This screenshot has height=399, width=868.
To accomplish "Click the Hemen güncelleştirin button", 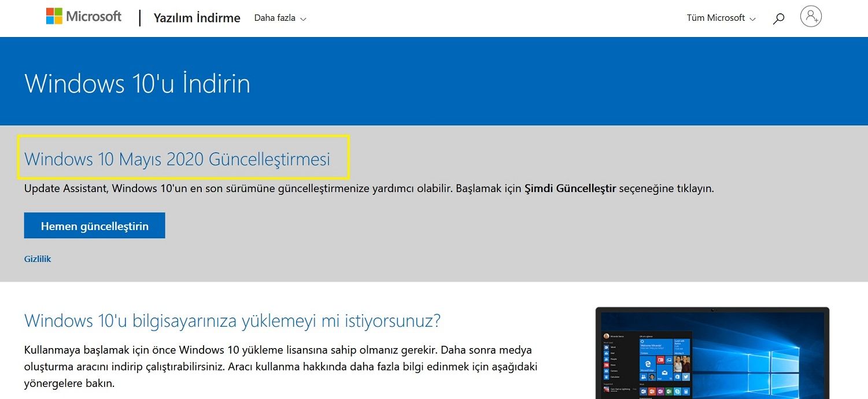I will click(95, 226).
